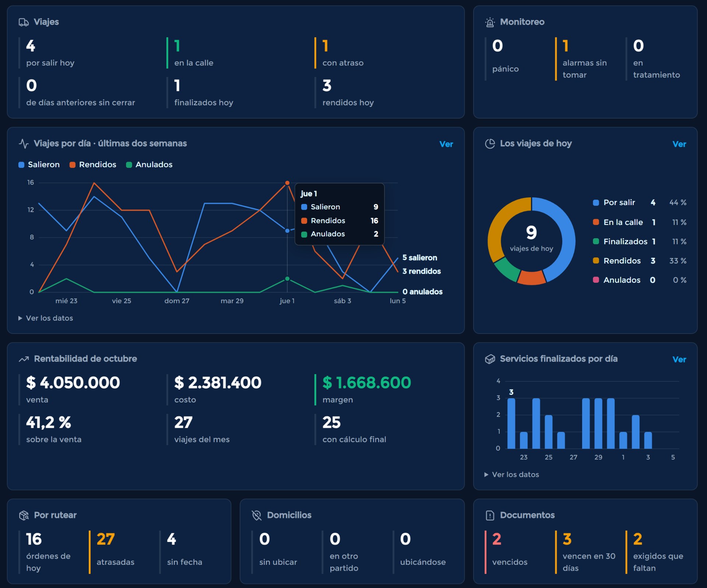Click the siren icon beside Monitoreo

click(x=490, y=22)
